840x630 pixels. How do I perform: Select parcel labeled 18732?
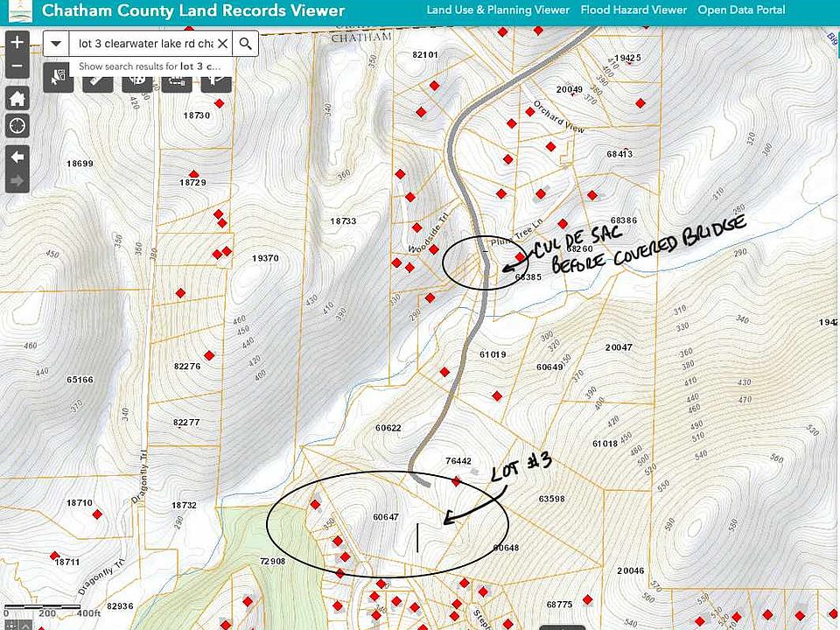[184, 505]
